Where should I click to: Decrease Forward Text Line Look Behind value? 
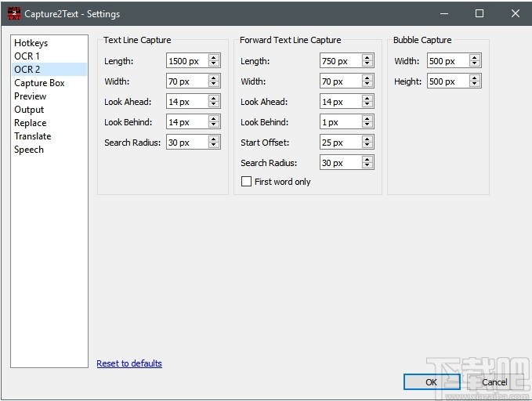(x=367, y=125)
